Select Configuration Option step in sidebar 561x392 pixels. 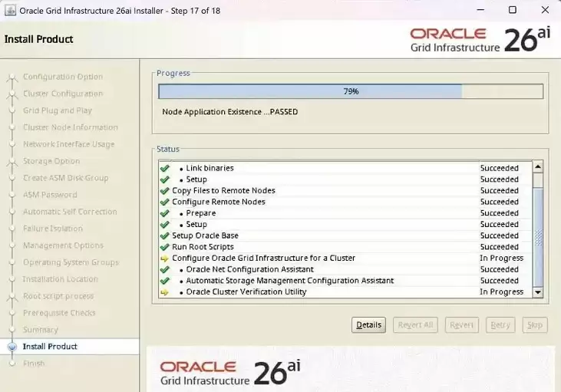coord(63,77)
